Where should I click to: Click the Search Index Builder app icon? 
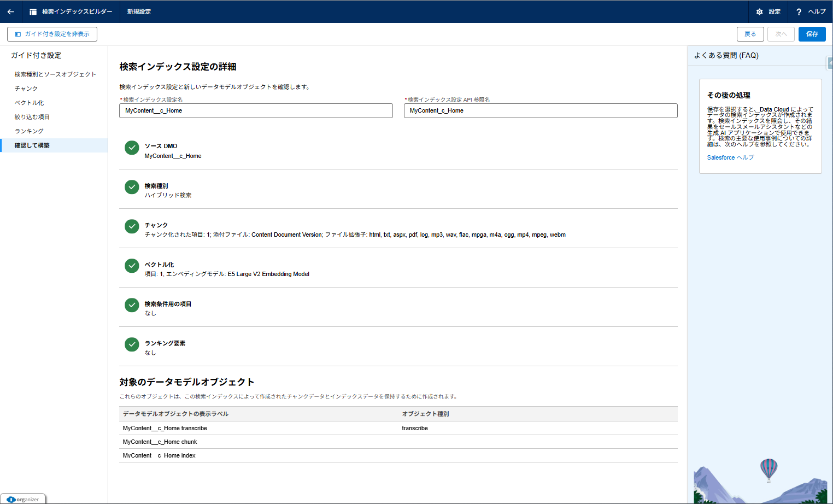click(33, 11)
